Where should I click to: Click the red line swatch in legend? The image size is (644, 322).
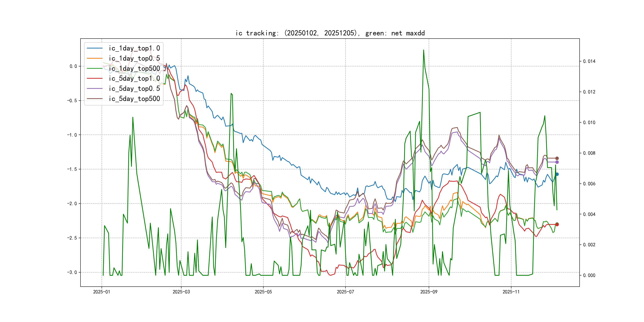coord(95,79)
